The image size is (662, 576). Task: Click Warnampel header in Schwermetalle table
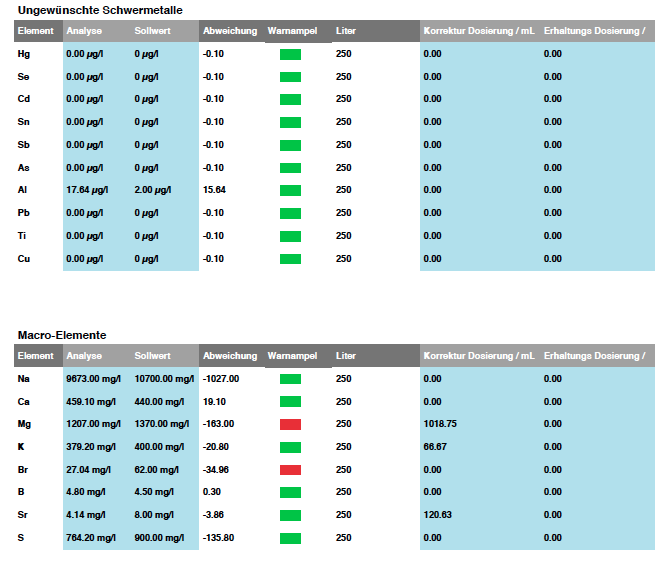click(x=292, y=31)
